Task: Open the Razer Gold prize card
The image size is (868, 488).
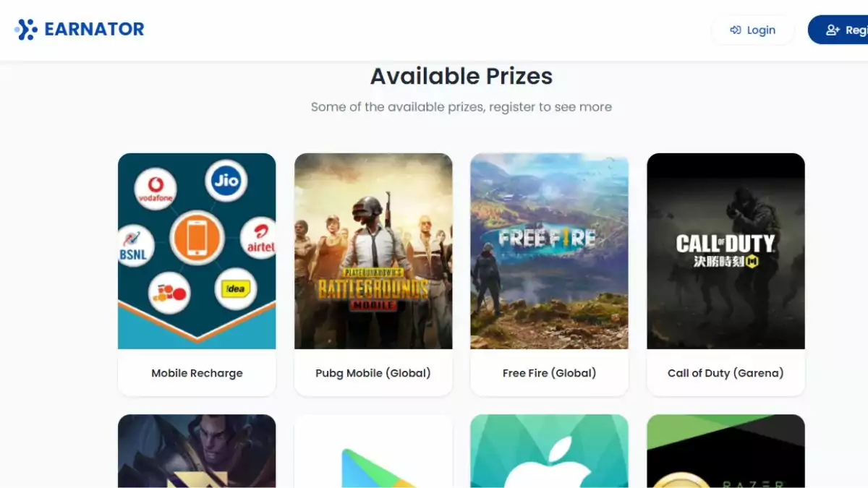Action: (x=726, y=451)
